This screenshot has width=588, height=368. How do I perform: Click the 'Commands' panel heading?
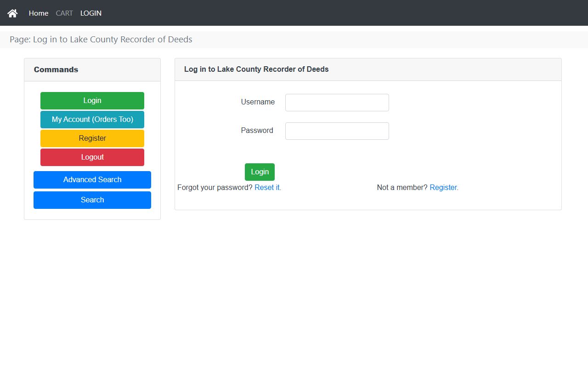point(56,70)
